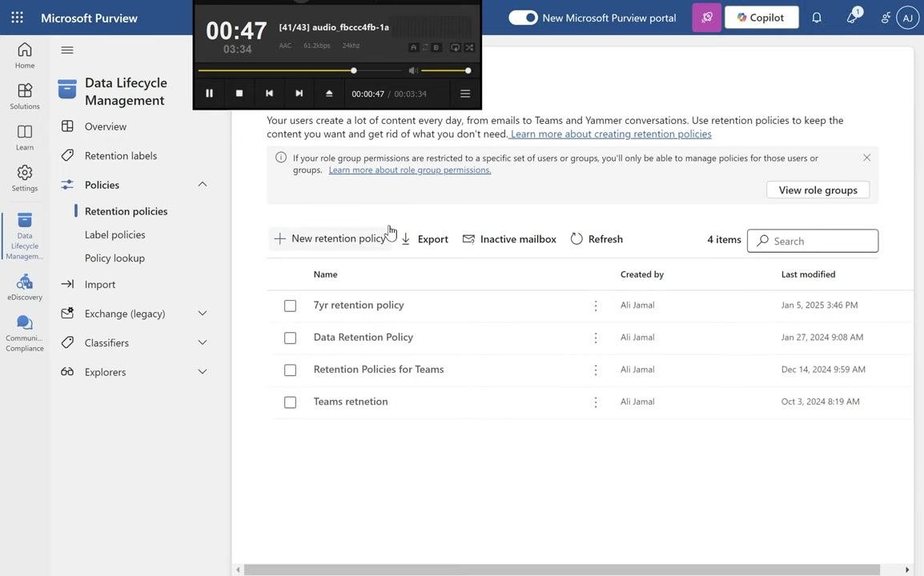
Task: Open the notifications bell
Action: pos(817,18)
